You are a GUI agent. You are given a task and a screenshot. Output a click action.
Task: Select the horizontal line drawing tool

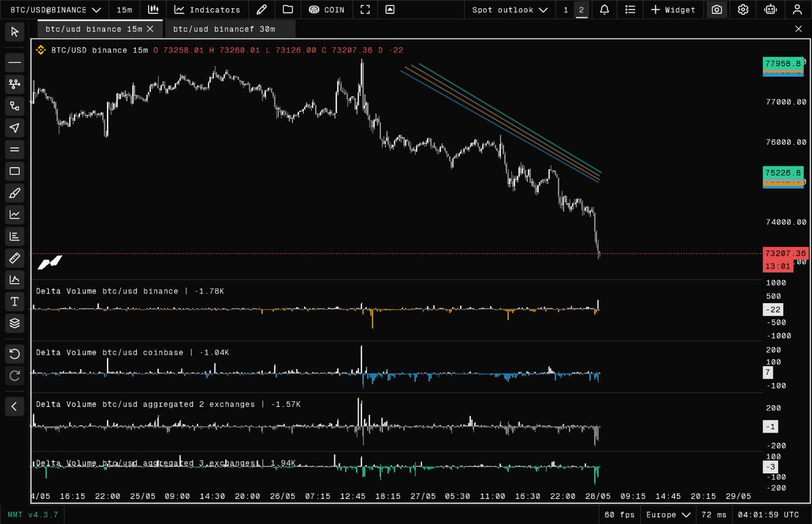point(14,63)
